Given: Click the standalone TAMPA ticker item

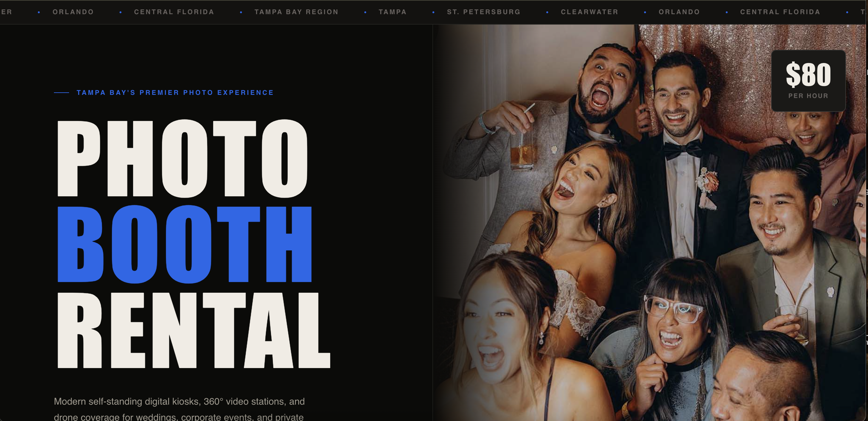Looking at the screenshot, I should (x=393, y=12).
